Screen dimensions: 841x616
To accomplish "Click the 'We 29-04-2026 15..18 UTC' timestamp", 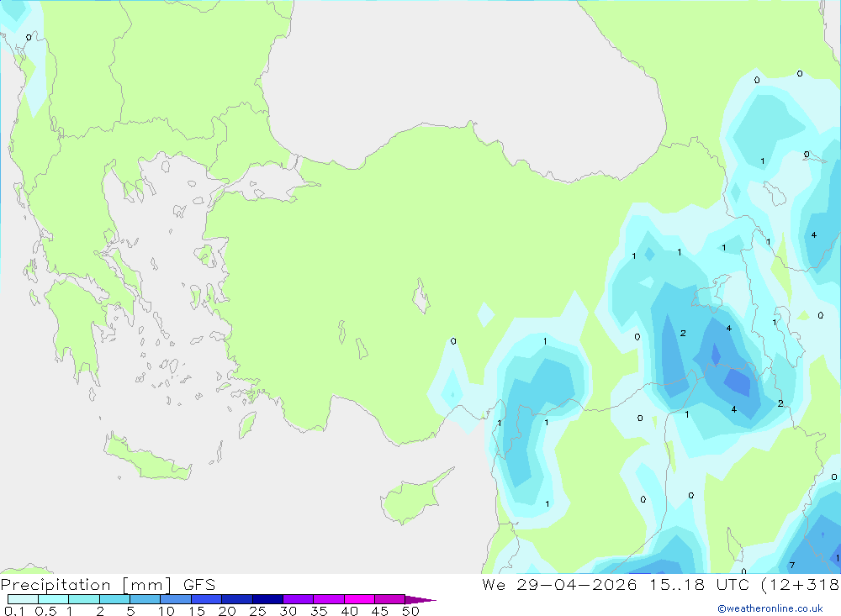I will coord(616,584).
